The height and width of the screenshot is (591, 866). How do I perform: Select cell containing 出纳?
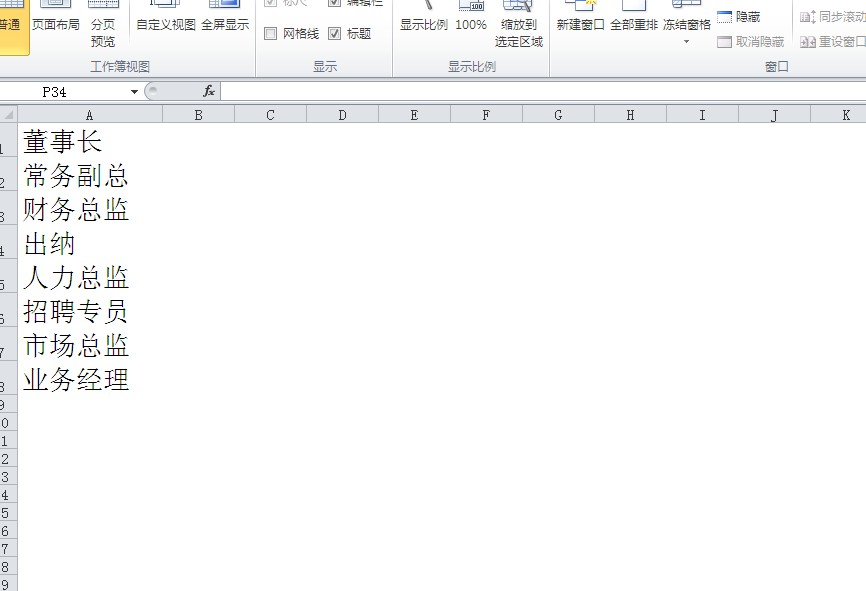[90, 244]
